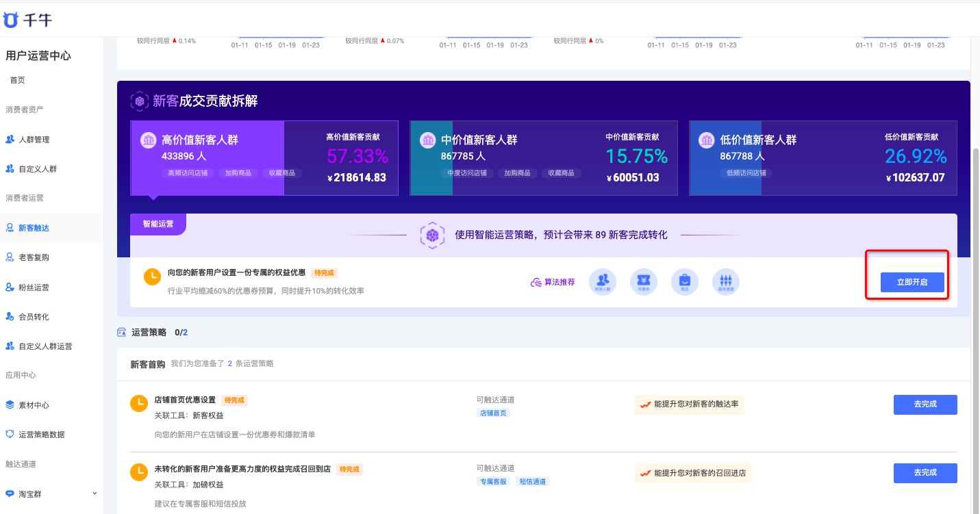Click the 优惠券 coupon circular icon
Screen dimensions: 980x514
(644, 282)
